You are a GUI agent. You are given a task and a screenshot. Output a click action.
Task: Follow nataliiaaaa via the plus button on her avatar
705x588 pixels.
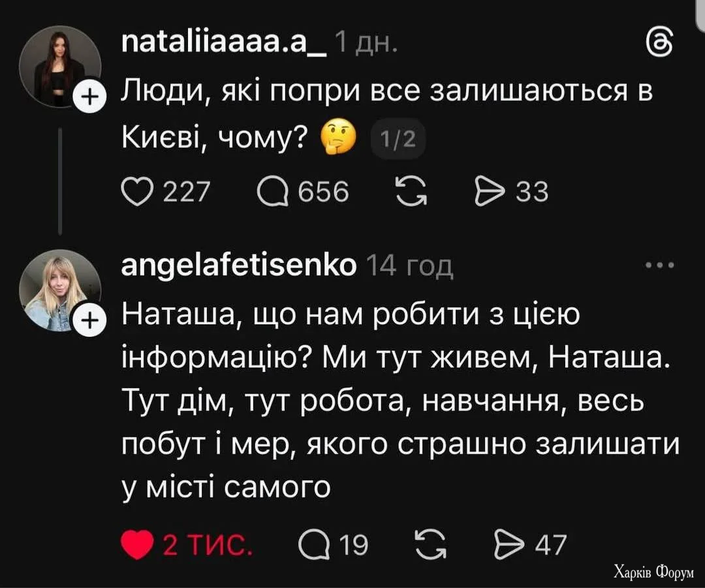89,96
